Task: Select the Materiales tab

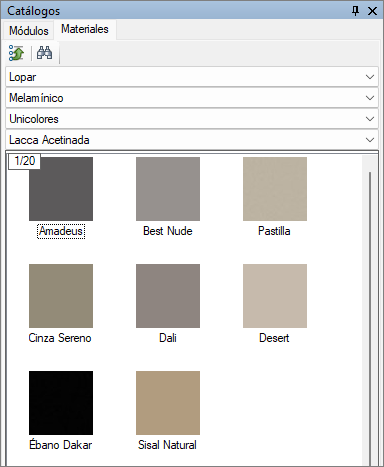Action: click(85, 29)
